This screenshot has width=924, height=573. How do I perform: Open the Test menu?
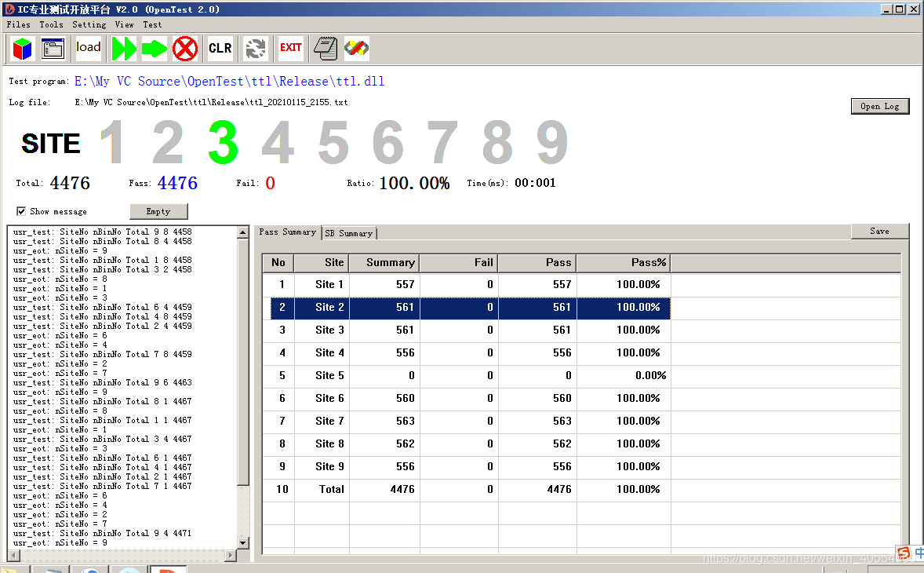152,25
